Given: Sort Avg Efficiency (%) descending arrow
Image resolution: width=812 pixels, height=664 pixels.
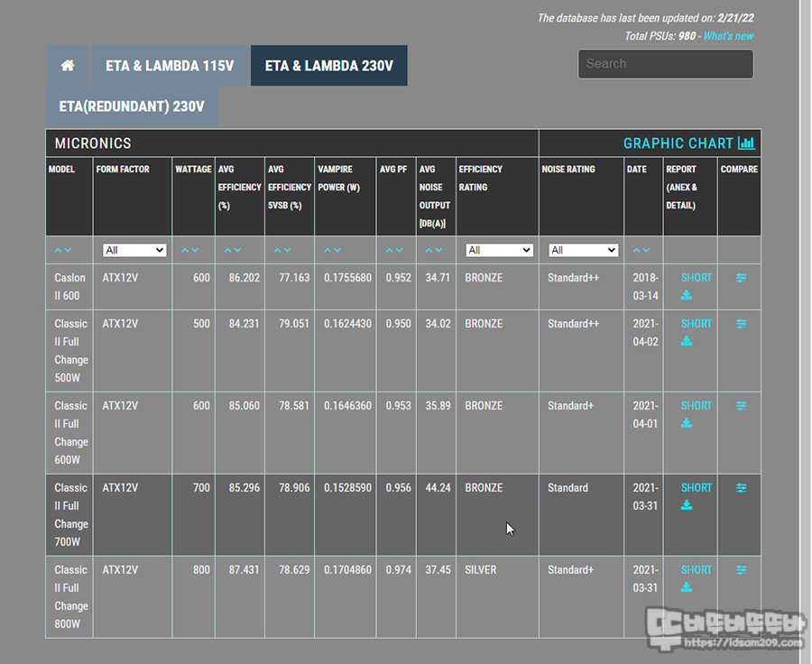Looking at the screenshot, I should pyautogui.click(x=237, y=250).
